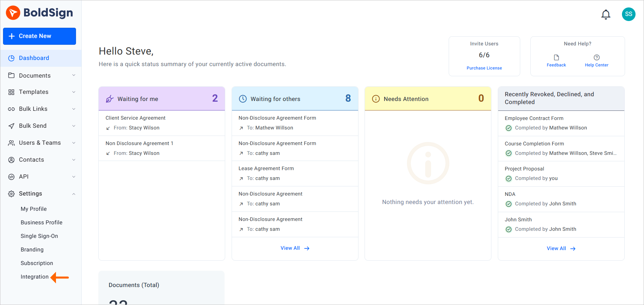Image resolution: width=644 pixels, height=305 pixels.
Task: Click outgoing arrow icon next to Mathew Willson
Action: (241, 128)
